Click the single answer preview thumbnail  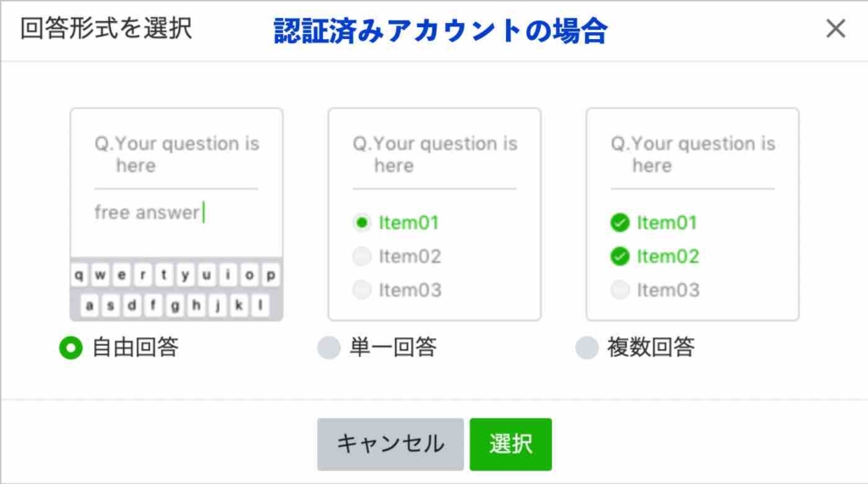[434, 214]
